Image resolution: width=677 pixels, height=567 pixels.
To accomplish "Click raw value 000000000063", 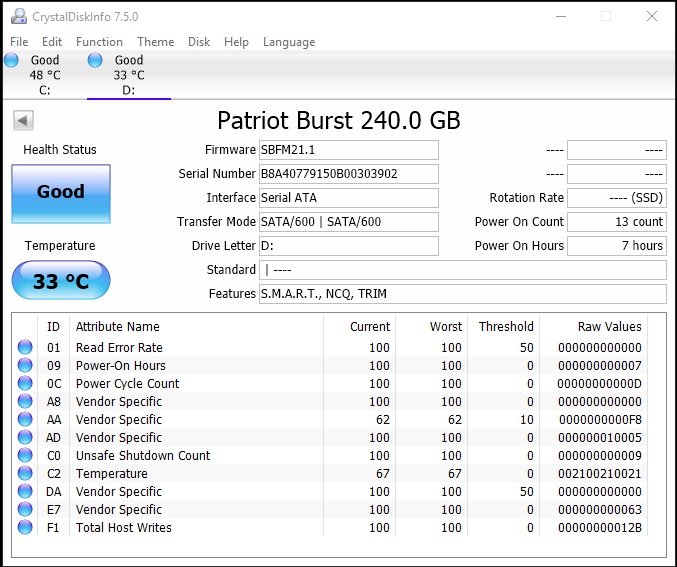I will [600, 509].
